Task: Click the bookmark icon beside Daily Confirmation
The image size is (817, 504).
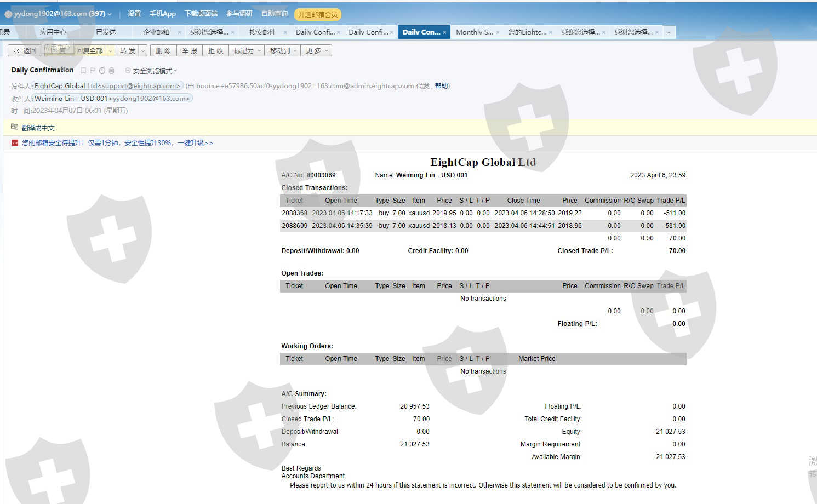Action: click(83, 71)
